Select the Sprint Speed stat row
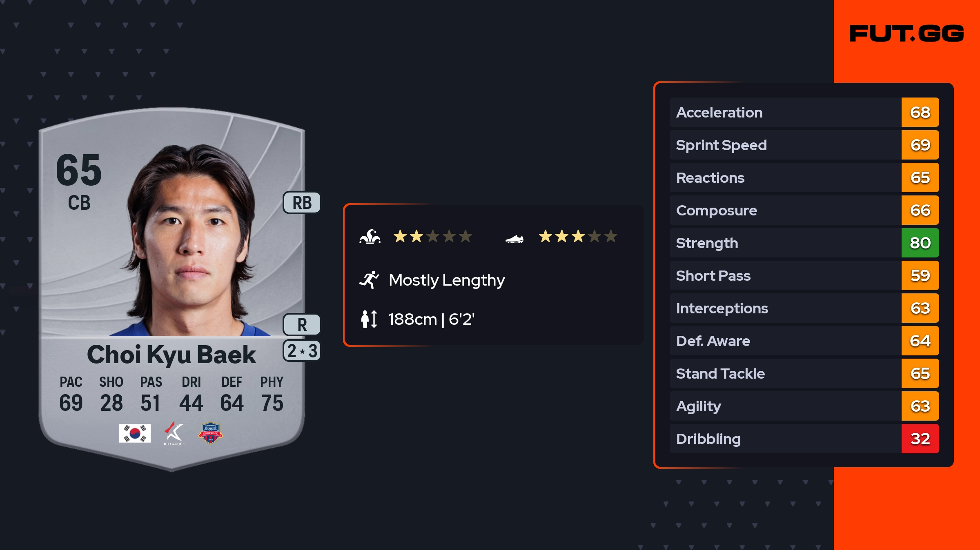This screenshot has height=550, width=980. (784, 145)
